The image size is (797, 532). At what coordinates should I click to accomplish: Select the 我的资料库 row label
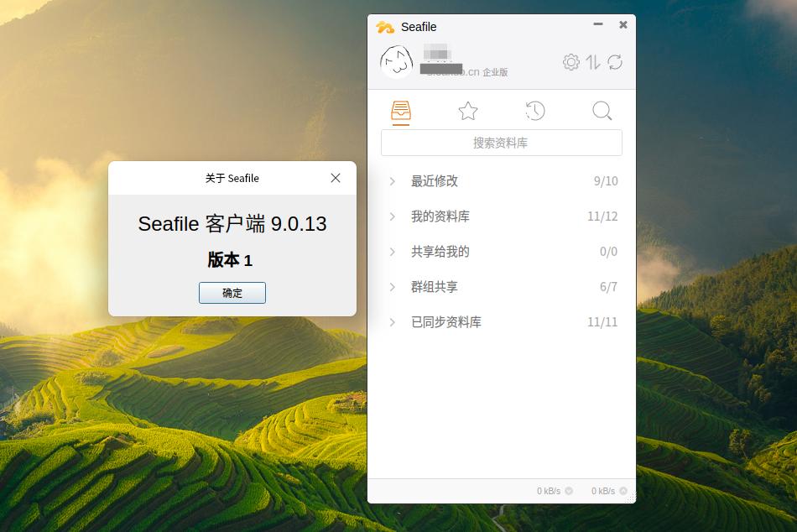[x=440, y=216]
